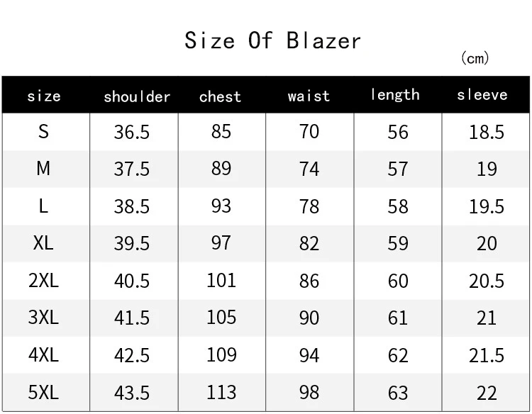Select the M size row label

click(43, 168)
